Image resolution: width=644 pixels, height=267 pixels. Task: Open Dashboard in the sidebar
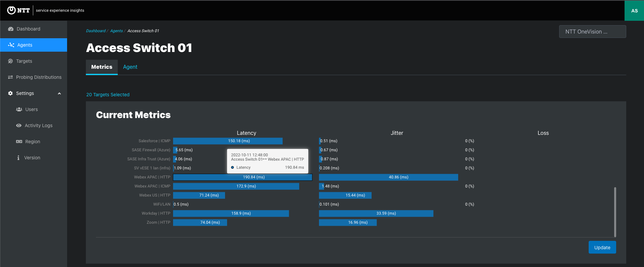[34, 29]
